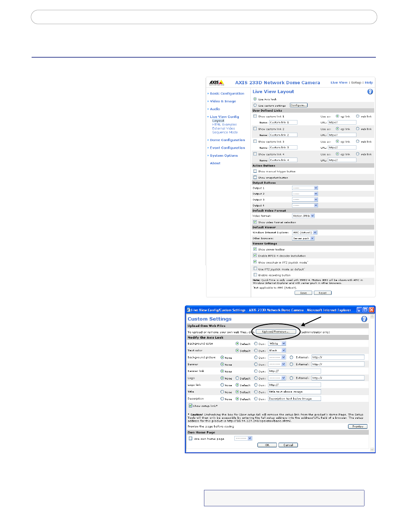
Task: Click the Upload/Remove... button
Action: (x=276, y=332)
